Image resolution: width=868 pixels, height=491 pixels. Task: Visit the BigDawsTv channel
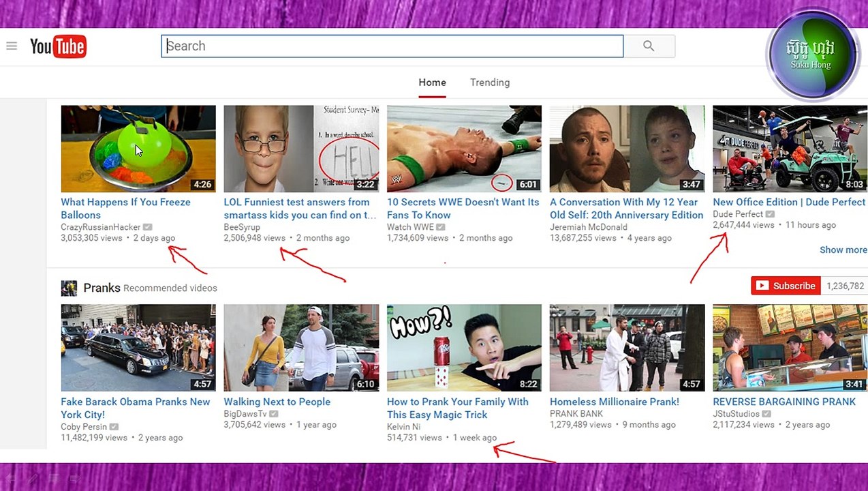click(x=245, y=414)
